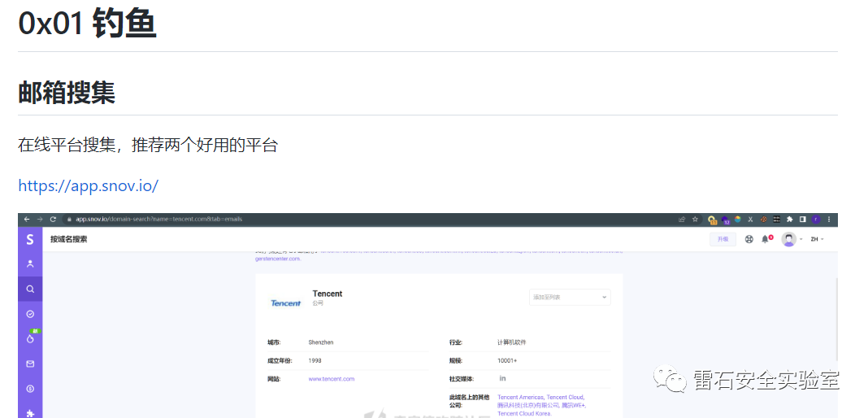Click the X-shaped extension icon
The image size is (868, 418).
751,220
